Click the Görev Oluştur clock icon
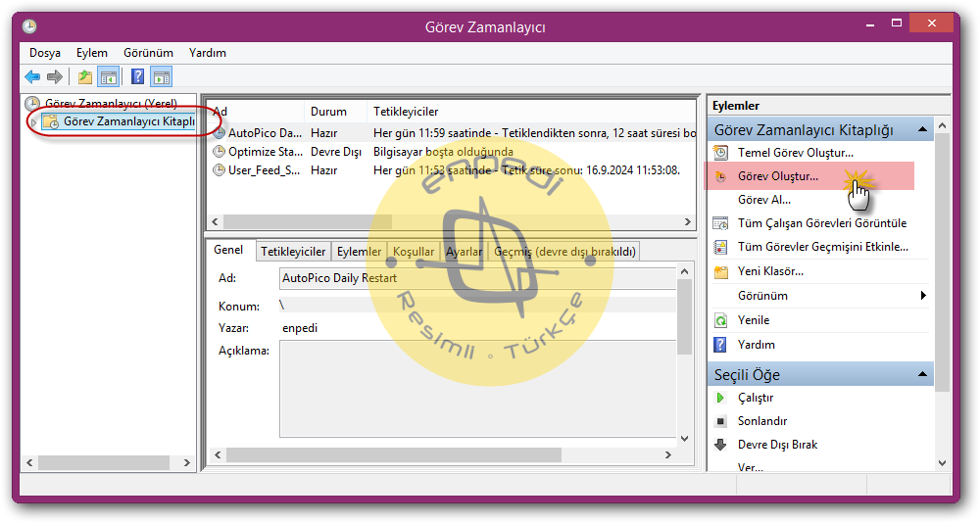Image resolution: width=980 pixels, height=523 pixels. pyautogui.click(x=720, y=176)
